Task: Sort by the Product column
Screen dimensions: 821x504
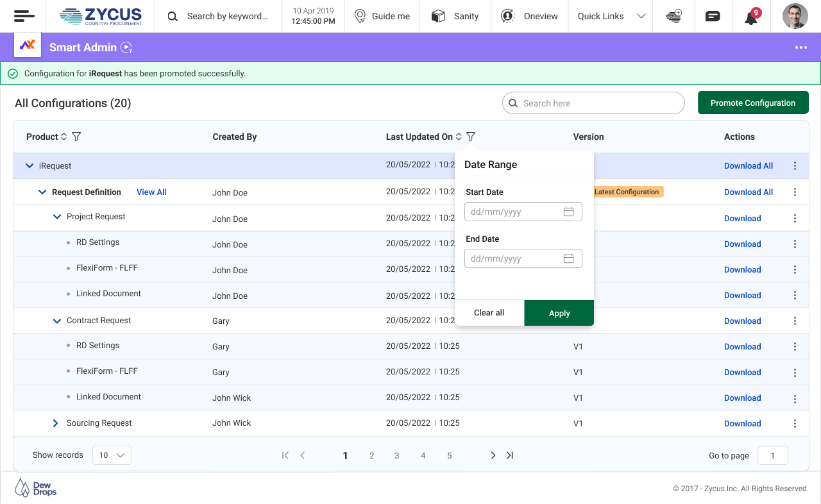Action: click(x=63, y=137)
